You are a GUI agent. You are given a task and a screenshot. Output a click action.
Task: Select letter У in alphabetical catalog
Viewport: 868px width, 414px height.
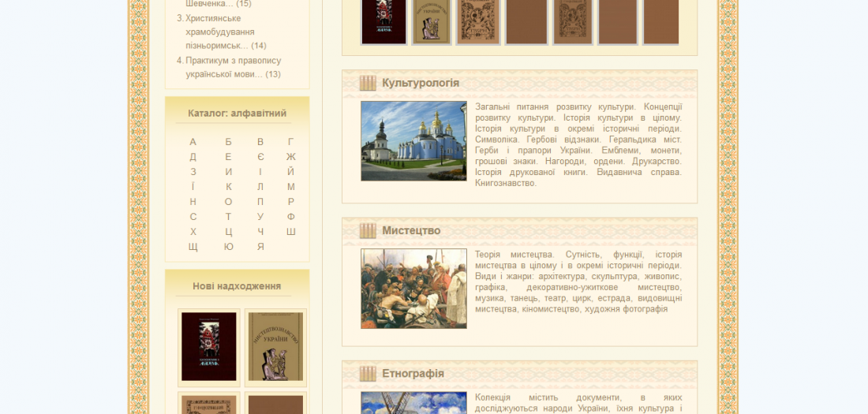(260, 217)
